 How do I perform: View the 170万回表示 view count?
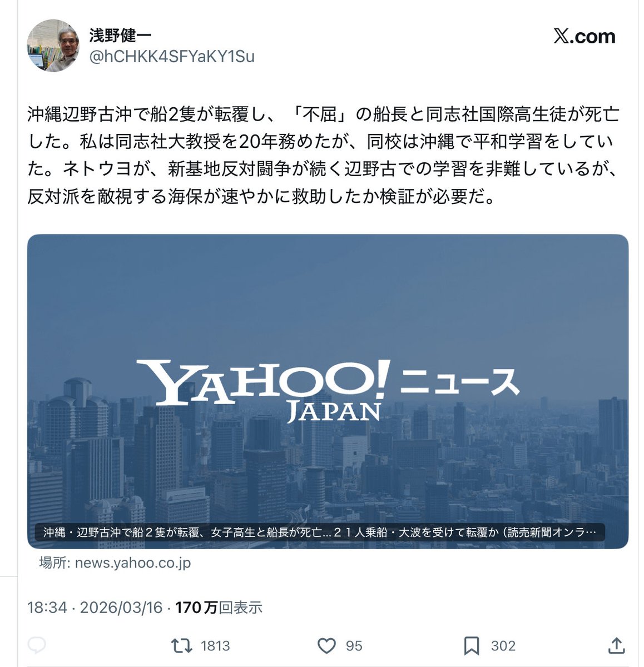click(219, 608)
